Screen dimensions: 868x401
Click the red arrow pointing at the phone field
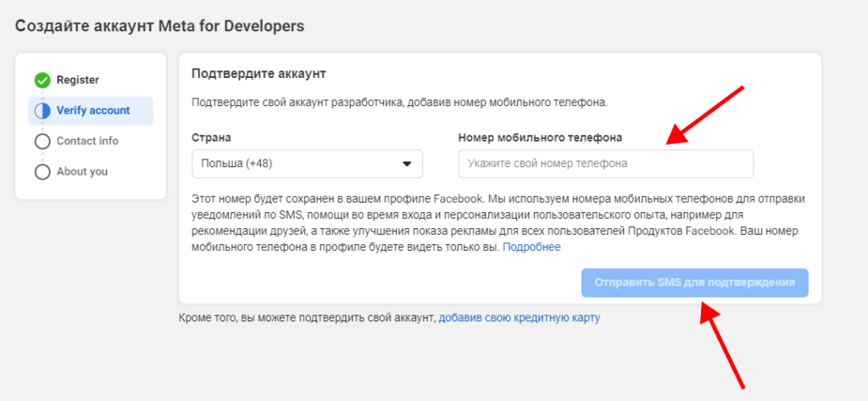pyautogui.click(x=704, y=116)
